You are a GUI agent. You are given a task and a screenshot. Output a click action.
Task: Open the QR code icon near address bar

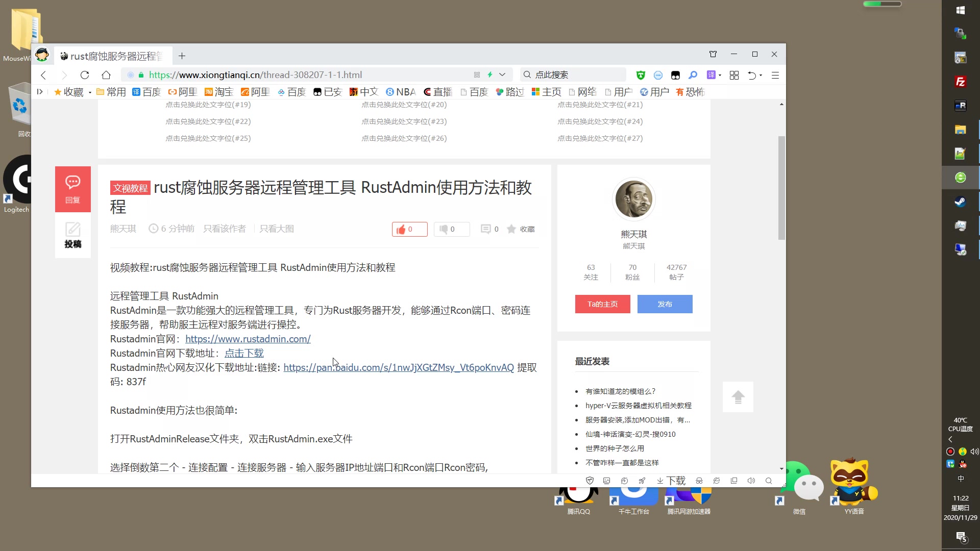[477, 74]
